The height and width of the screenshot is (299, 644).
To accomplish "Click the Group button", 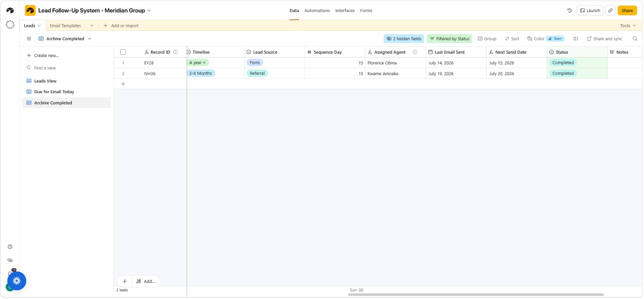I will tap(487, 39).
